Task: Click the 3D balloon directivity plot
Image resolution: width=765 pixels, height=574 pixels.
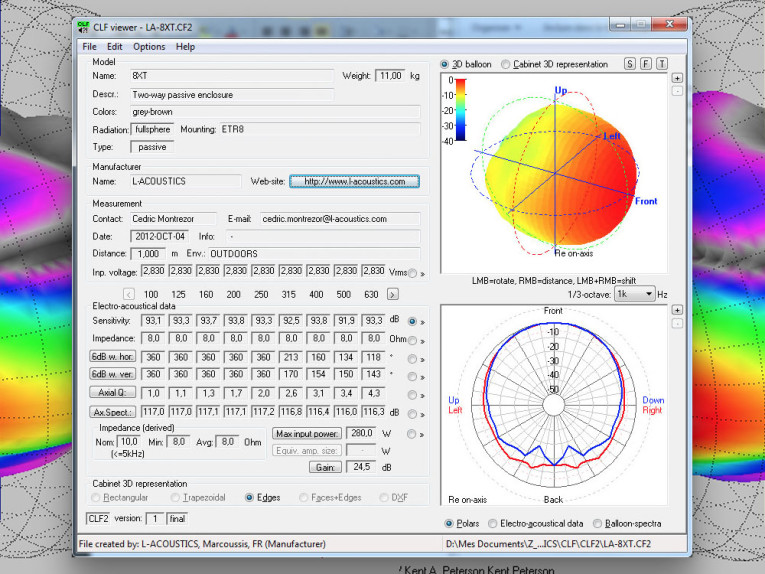Action: (554, 174)
